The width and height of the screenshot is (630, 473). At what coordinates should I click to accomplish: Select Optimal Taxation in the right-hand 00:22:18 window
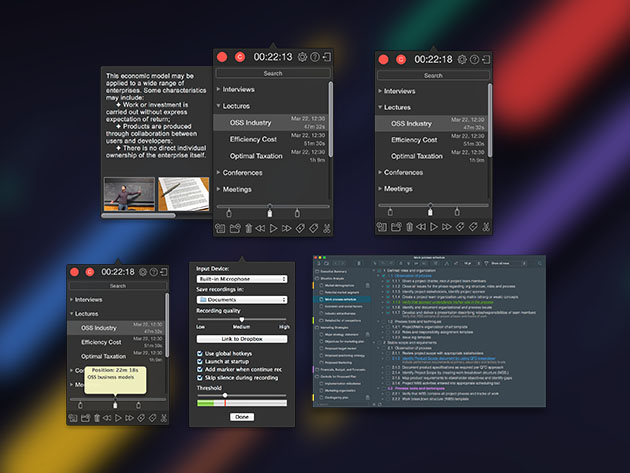coord(431,156)
